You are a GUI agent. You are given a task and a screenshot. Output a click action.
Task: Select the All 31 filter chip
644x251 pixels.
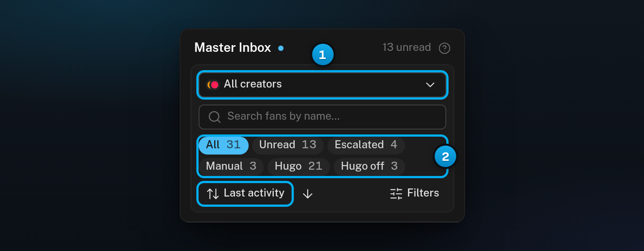coord(224,145)
